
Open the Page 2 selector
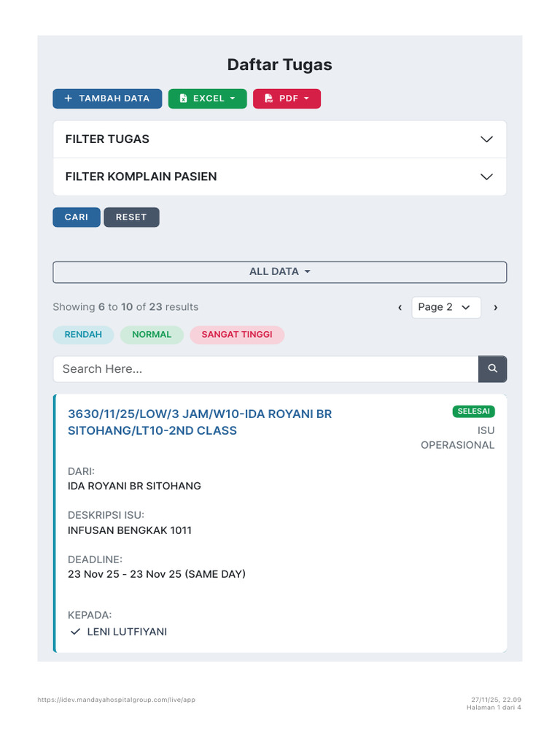[x=446, y=307]
